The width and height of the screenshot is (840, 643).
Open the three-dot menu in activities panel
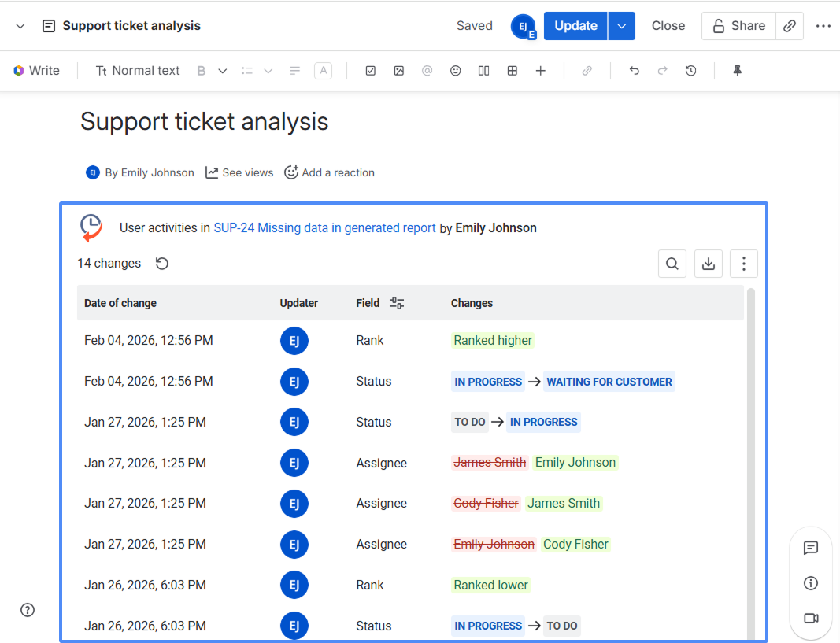[744, 264]
